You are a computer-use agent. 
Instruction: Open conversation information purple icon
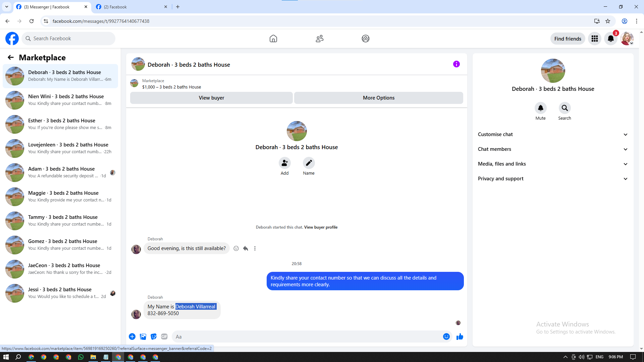click(x=457, y=64)
